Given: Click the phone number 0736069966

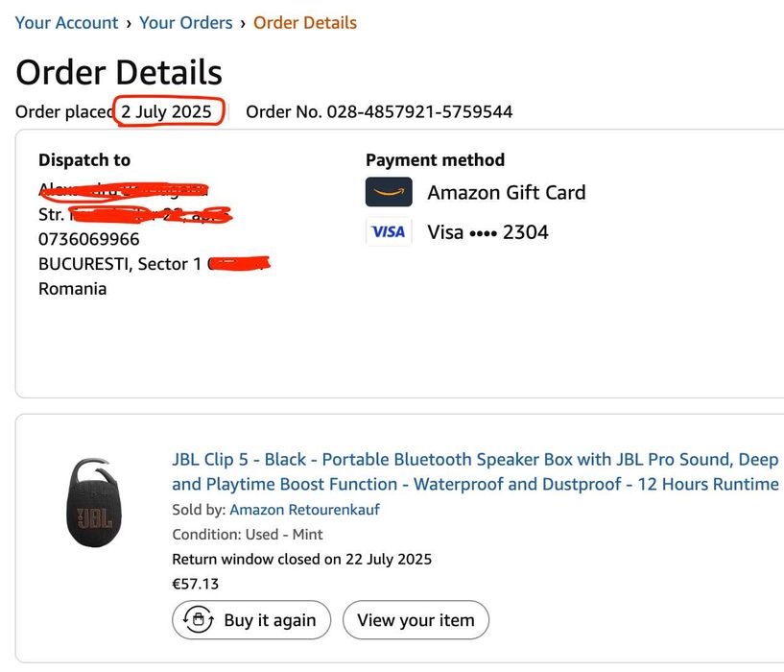Looking at the screenshot, I should pos(88,239).
